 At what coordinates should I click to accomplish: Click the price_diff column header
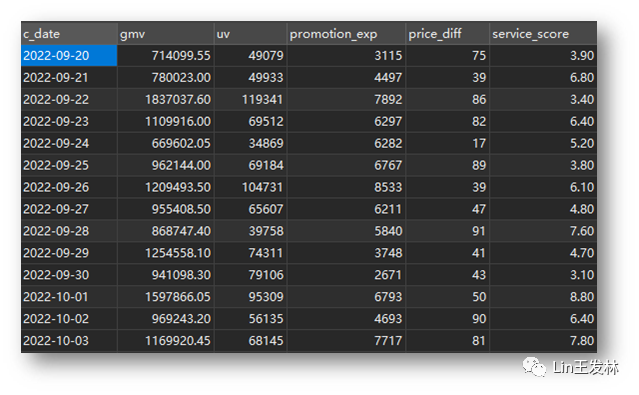pyautogui.click(x=447, y=34)
